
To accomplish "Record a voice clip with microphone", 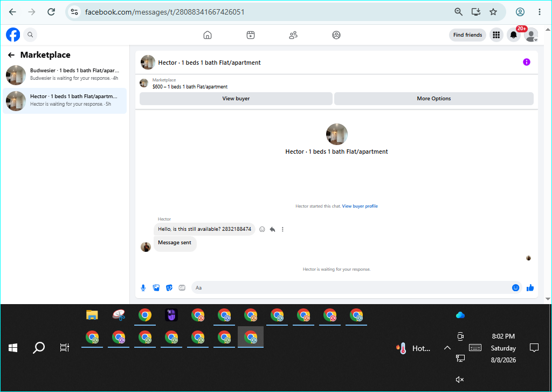I will [143, 288].
